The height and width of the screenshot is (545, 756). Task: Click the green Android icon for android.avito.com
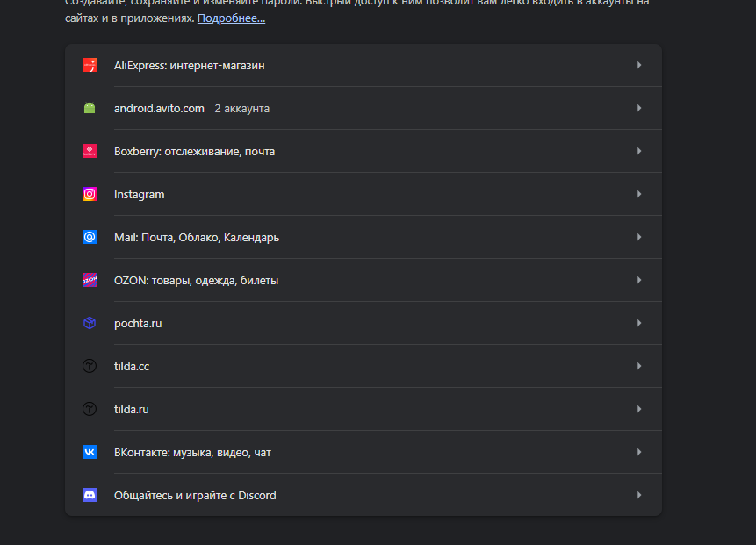(x=90, y=108)
